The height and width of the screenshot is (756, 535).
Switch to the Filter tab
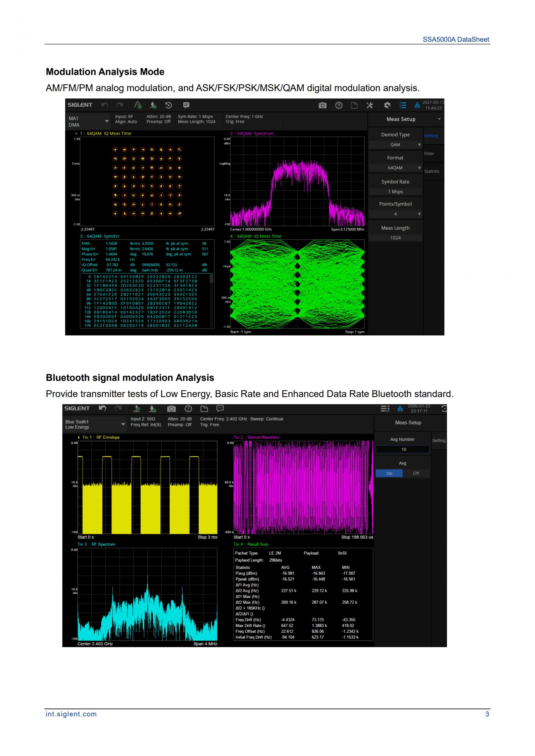(x=429, y=154)
